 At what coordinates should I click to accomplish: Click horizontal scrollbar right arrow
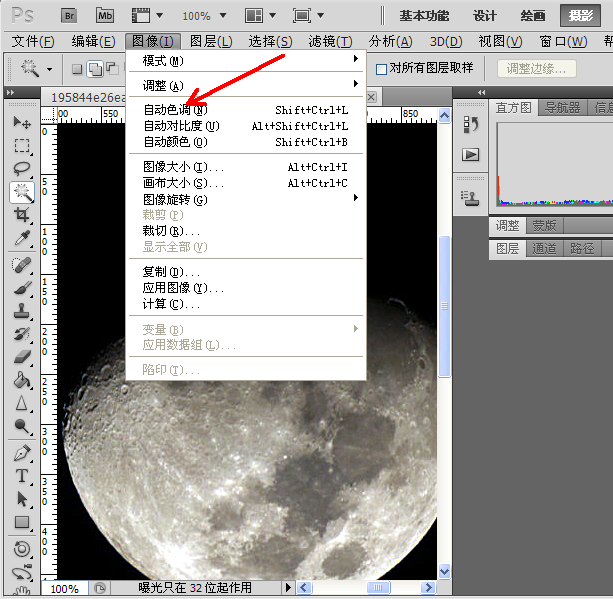coord(428,587)
